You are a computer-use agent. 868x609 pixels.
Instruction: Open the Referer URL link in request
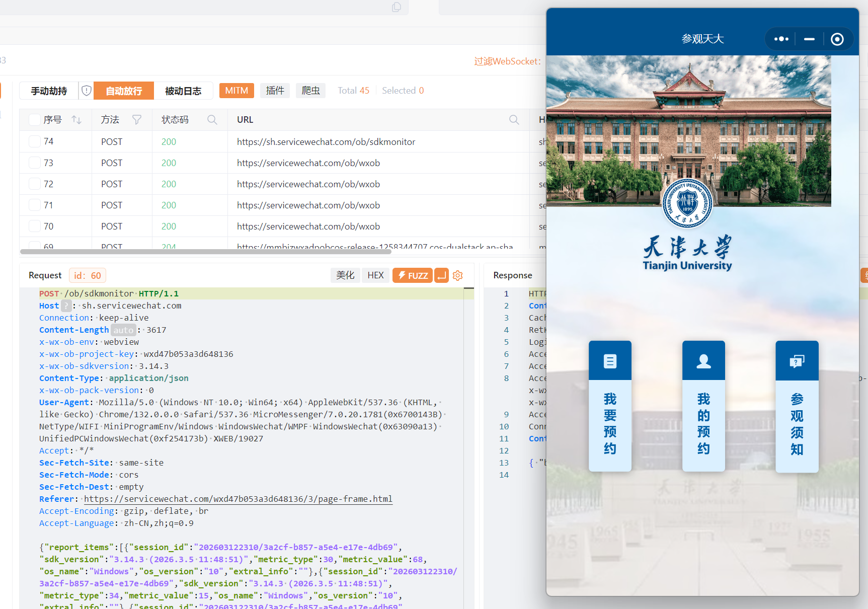pyautogui.click(x=238, y=499)
